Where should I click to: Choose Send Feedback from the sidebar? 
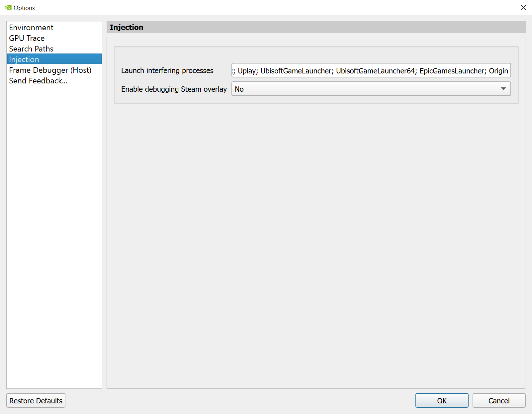point(38,81)
